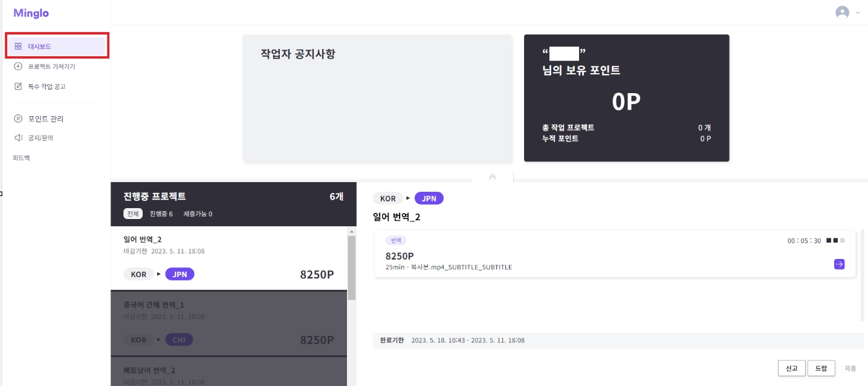Select the 중국어 간체 번역_1 project

point(229,323)
